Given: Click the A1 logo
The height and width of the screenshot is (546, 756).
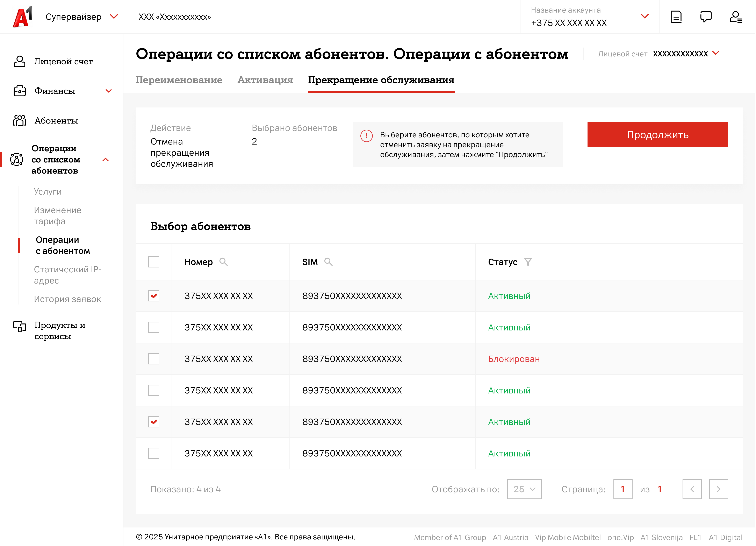Looking at the screenshot, I should (x=23, y=17).
